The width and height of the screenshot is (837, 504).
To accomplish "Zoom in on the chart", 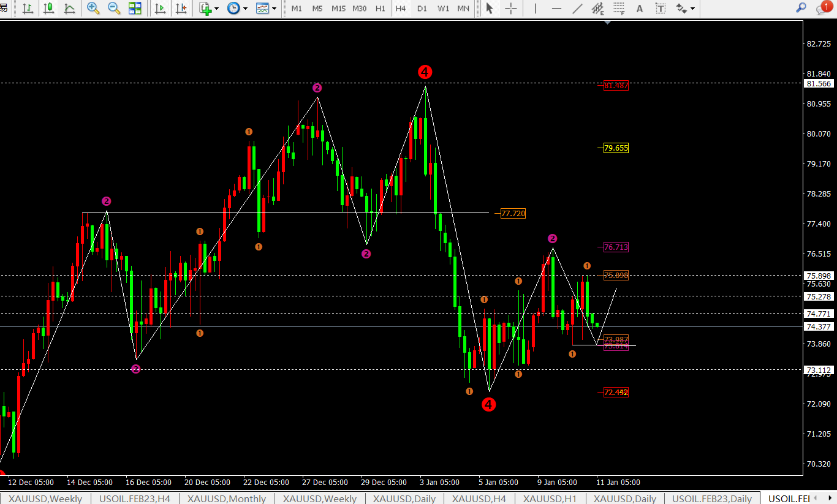I will [x=93, y=9].
